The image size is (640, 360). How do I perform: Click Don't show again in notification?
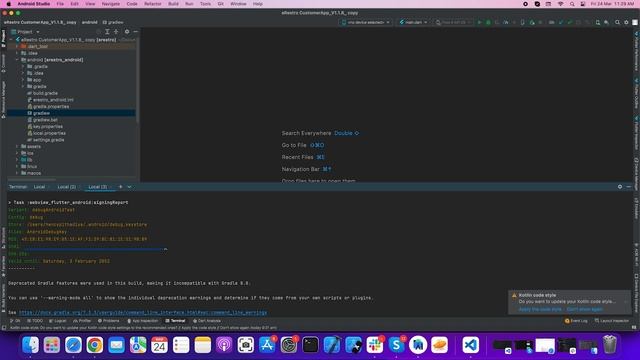(584, 309)
